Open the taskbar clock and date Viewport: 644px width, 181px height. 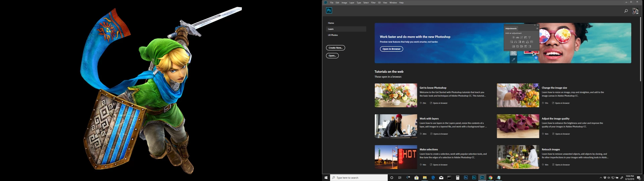coord(630,178)
